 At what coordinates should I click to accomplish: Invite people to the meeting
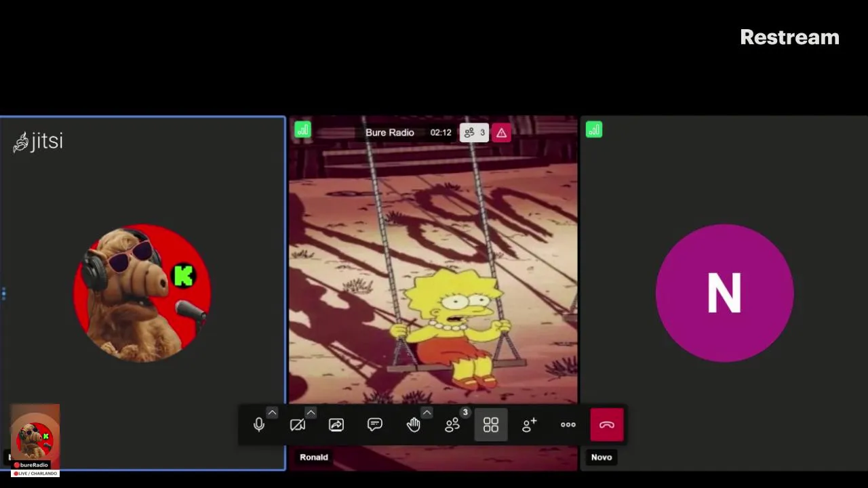click(530, 425)
